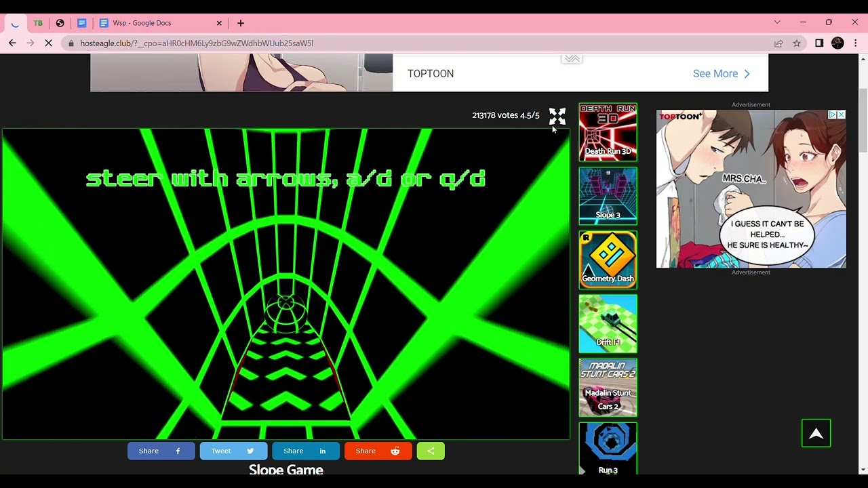
Task: Click the 213178 votes 4.5/5 rating text
Action: click(x=506, y=115)
